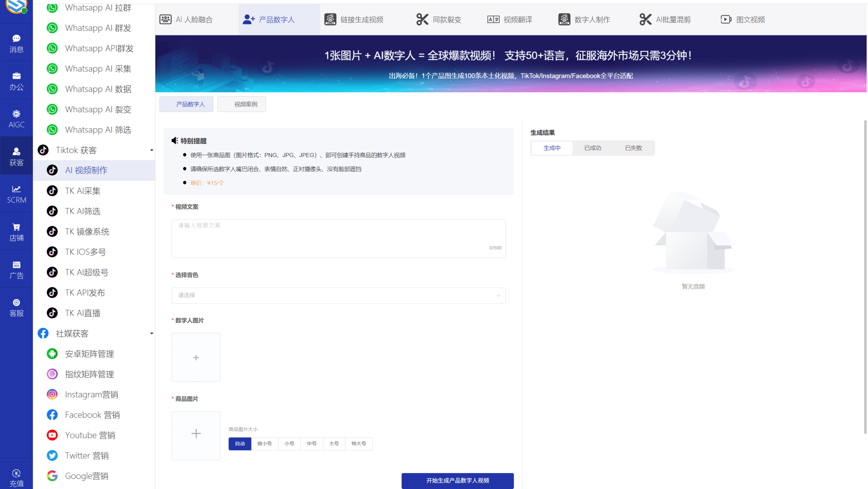Choose the 中号 image size option

311,443
